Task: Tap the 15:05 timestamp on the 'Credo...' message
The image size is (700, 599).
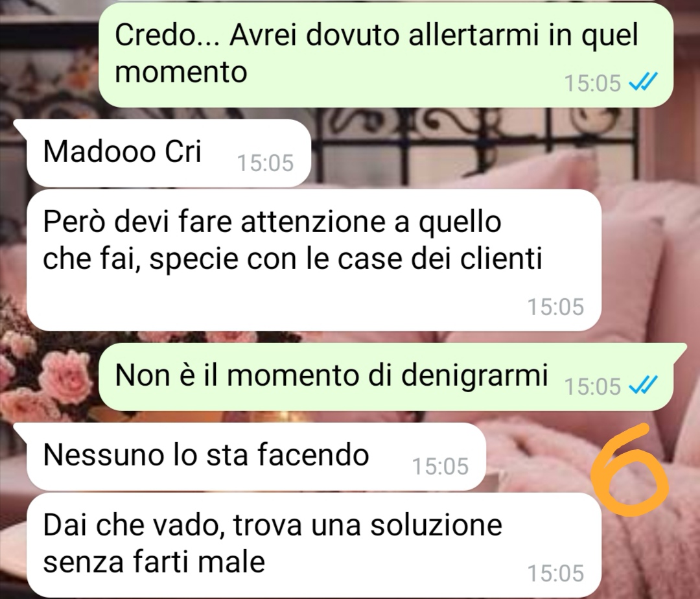Action: [x=593, y=83]
